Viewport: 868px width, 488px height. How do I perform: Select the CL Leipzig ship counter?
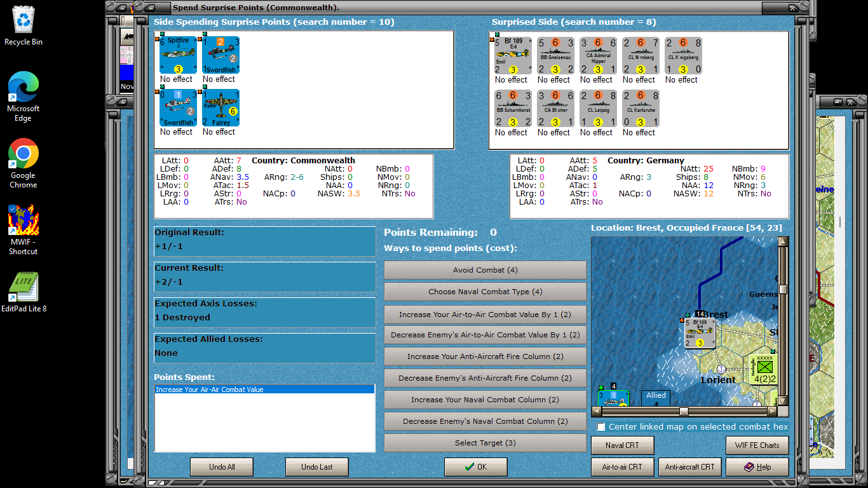tap(598, 109)
